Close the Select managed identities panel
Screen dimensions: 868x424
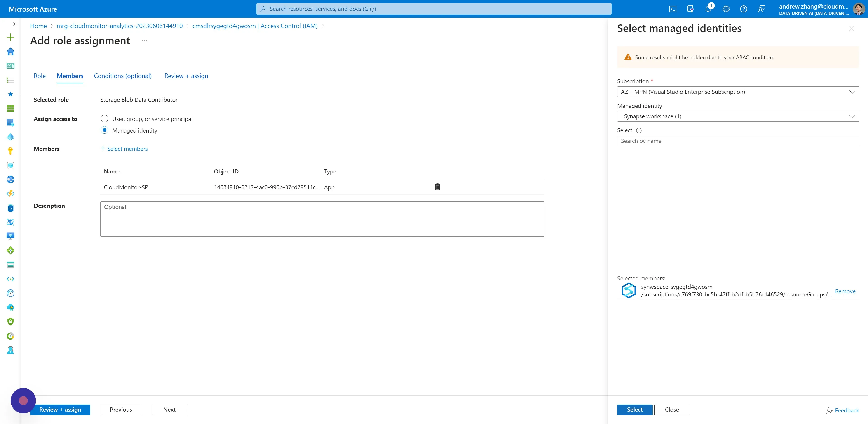[852, 29]
